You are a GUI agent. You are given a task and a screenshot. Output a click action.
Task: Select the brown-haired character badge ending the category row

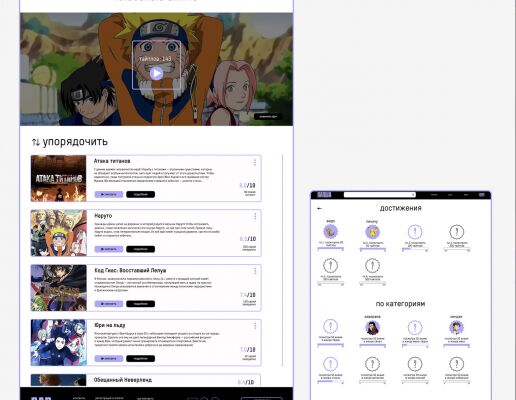456,328
